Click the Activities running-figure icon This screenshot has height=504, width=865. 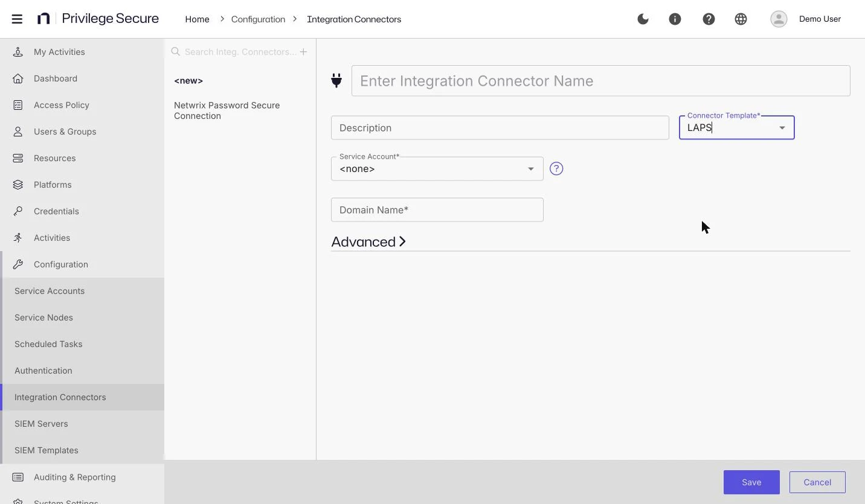pyautogui.click(x=18, y=238)
